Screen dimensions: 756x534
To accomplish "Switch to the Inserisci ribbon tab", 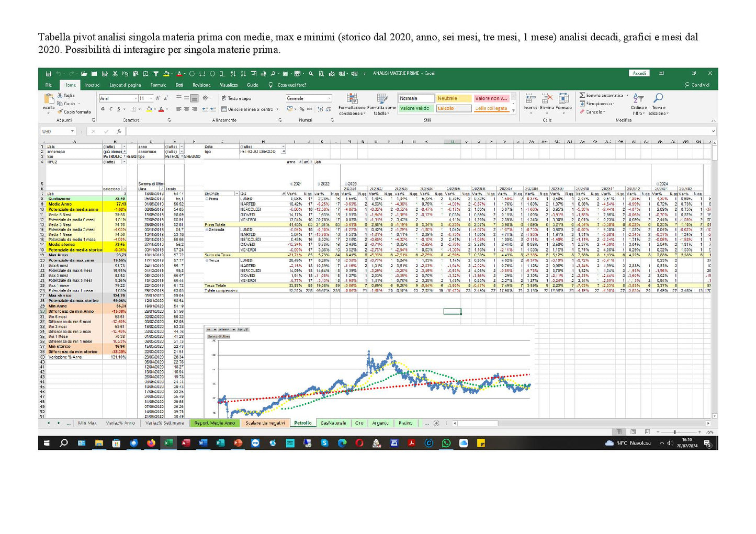I will point(92,85).
